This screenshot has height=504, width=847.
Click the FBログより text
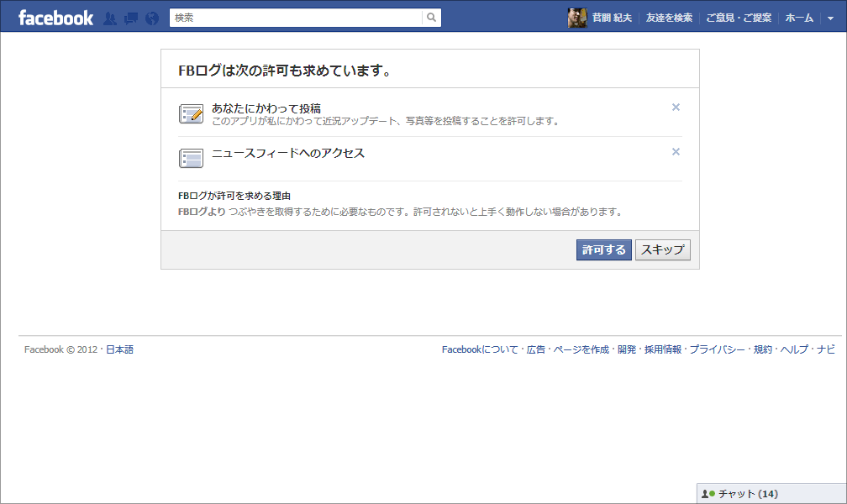(x=202, y=212)
